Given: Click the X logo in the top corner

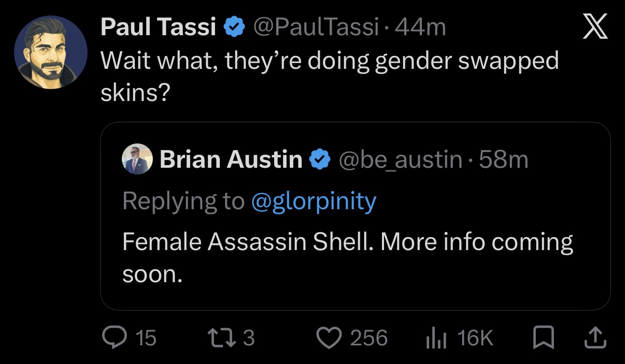Looking at the screenshot, I should pyautogui.click(x=595, y=27).
